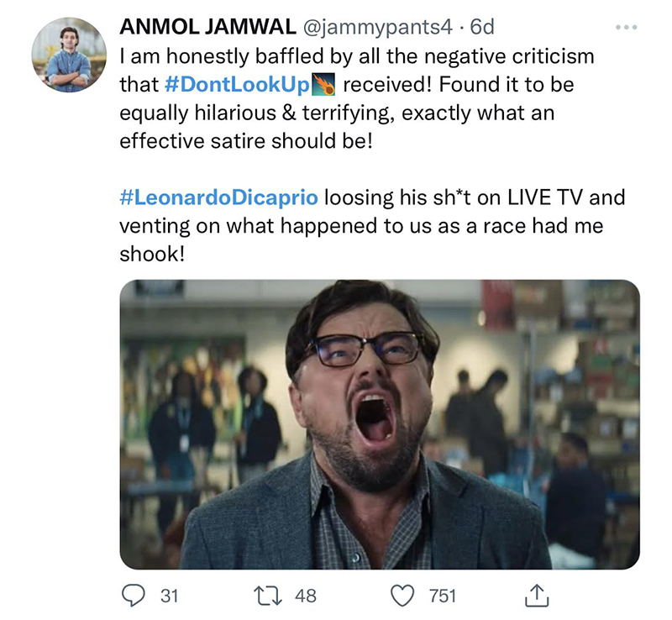Open the attached movie still image
Image resolution: width=672 pixels, height=620 pixels.
click(x=379, y=424)
